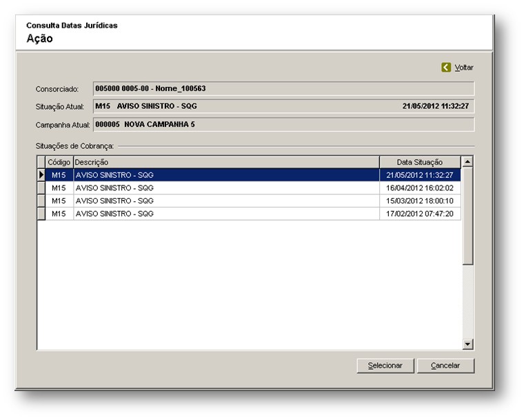Select the row dated 21/05/2012 11:32:27

[249, 175]
